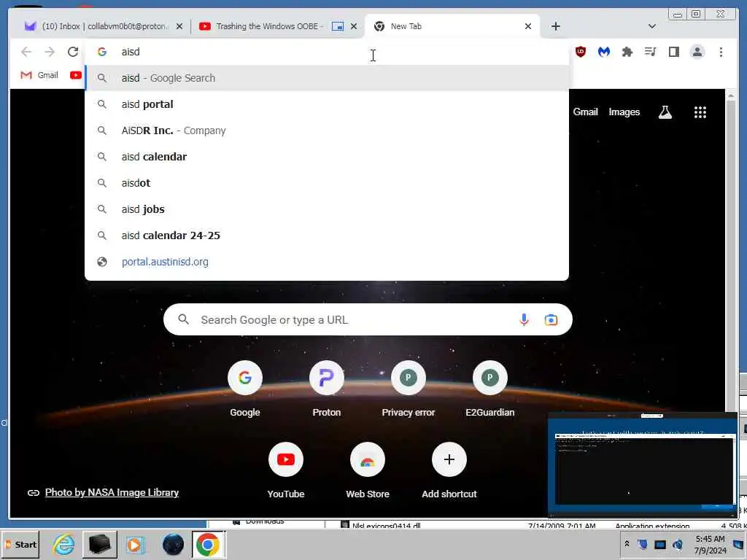Select the 'aisd - Google Search' suggestion
This screenshot has height=560, width=747.
click(x=327, y=78)
